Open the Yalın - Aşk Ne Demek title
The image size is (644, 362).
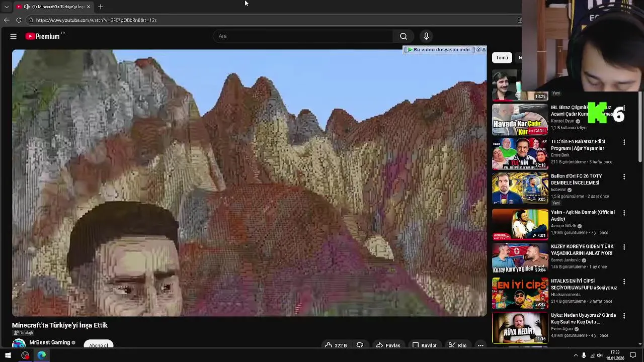point(583,215)
